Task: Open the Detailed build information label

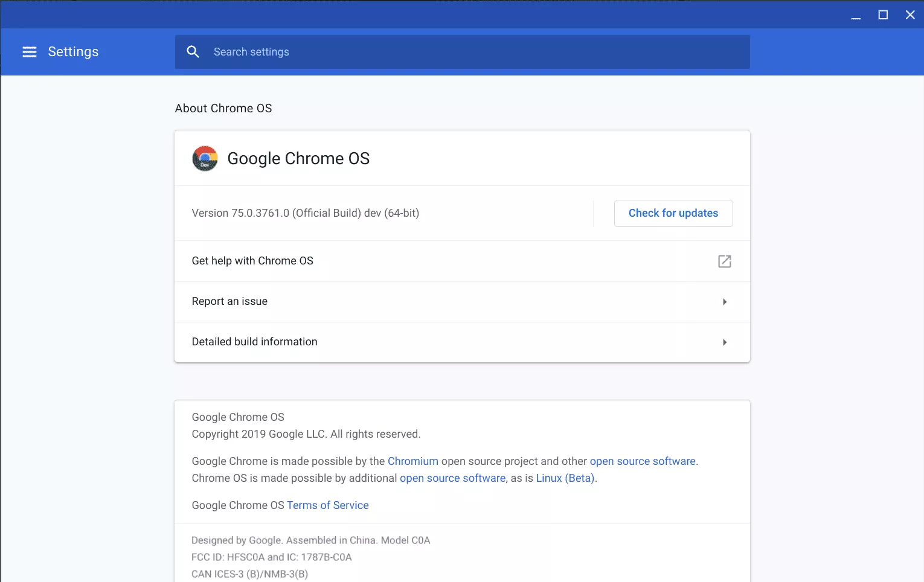Action: point(254,342)
